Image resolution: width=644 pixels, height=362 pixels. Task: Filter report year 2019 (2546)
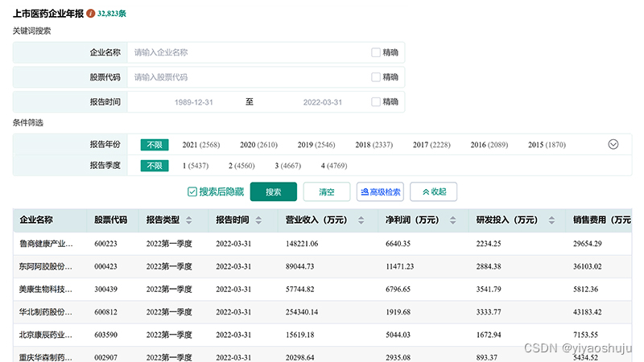316,145
